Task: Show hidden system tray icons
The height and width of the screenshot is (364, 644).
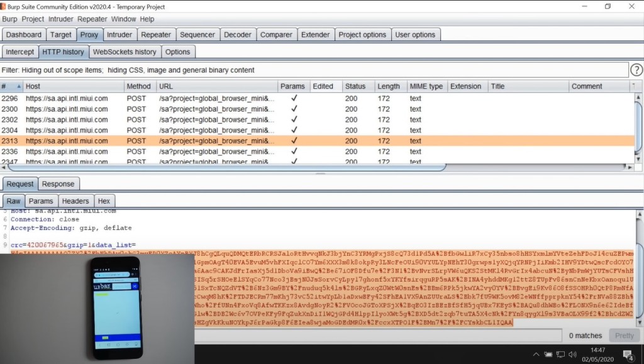Action: (x=536, y=354)
